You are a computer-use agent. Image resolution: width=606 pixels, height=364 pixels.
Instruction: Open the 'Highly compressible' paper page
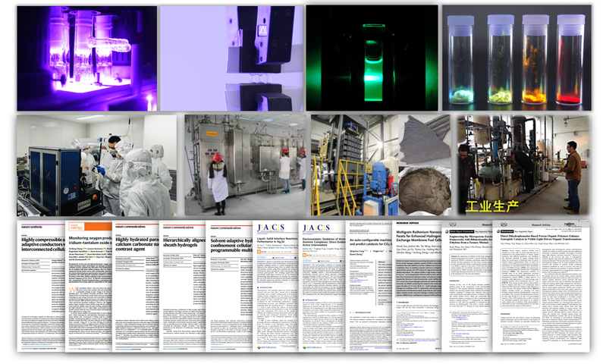pos(41,288)
